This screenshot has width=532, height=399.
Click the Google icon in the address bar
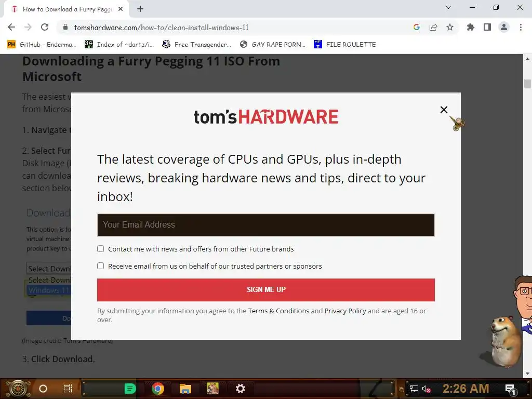click(x=417, y=27)
